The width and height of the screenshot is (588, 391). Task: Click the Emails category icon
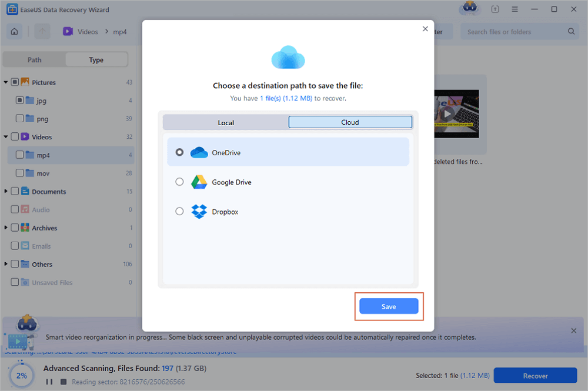25,246
